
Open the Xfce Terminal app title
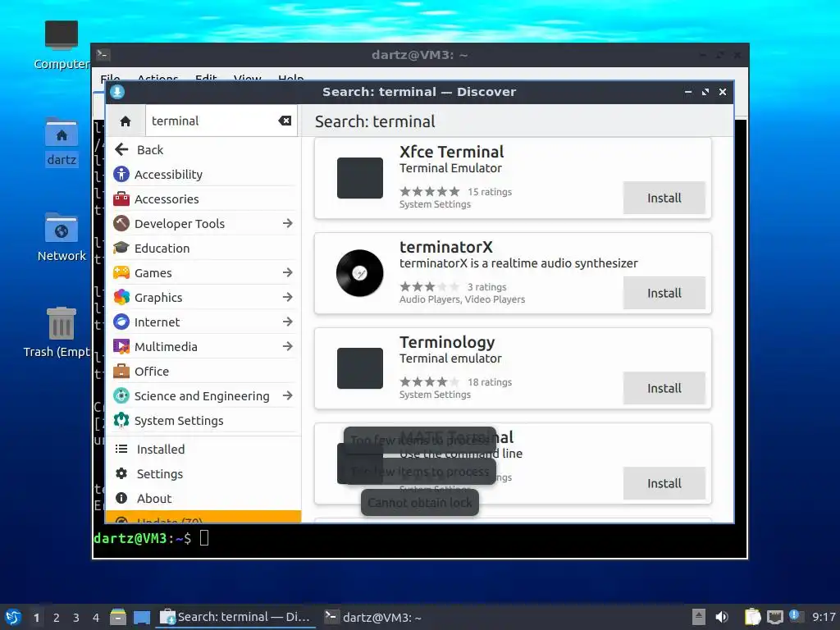(x=452, y=152)
